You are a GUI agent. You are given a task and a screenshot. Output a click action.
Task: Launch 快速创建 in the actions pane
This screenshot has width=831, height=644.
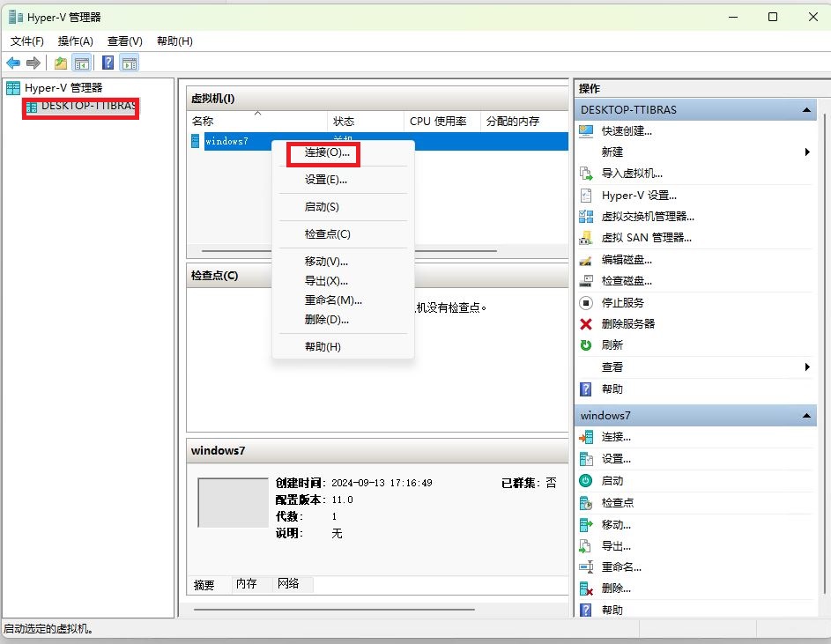click(627, 131)
